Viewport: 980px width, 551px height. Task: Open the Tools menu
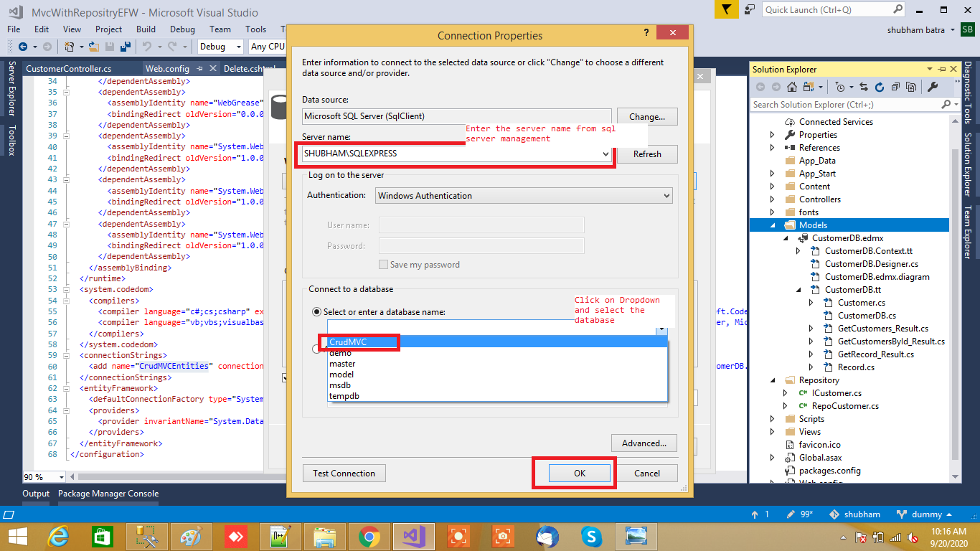click(255, 29)
